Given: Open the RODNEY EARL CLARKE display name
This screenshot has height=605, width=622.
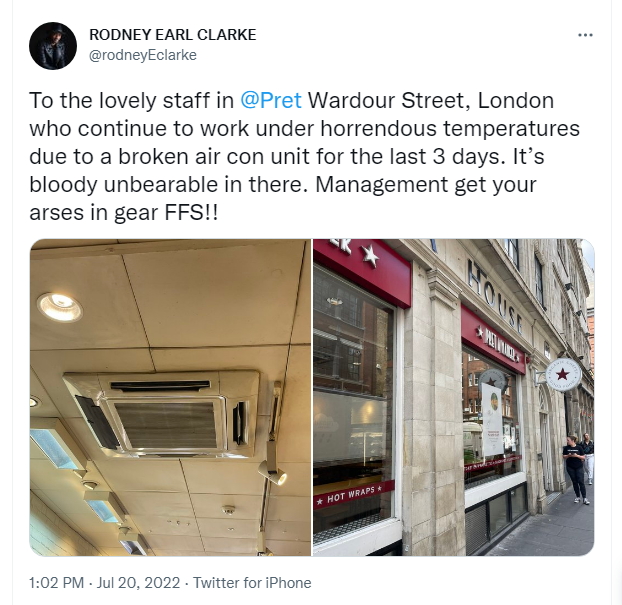Looking at the screenshot, I should [173, 35].
